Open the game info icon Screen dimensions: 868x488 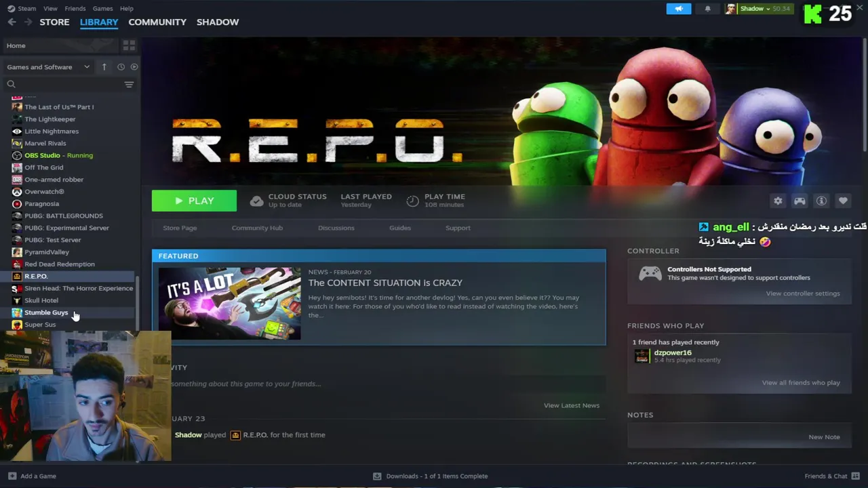(821, 201)
